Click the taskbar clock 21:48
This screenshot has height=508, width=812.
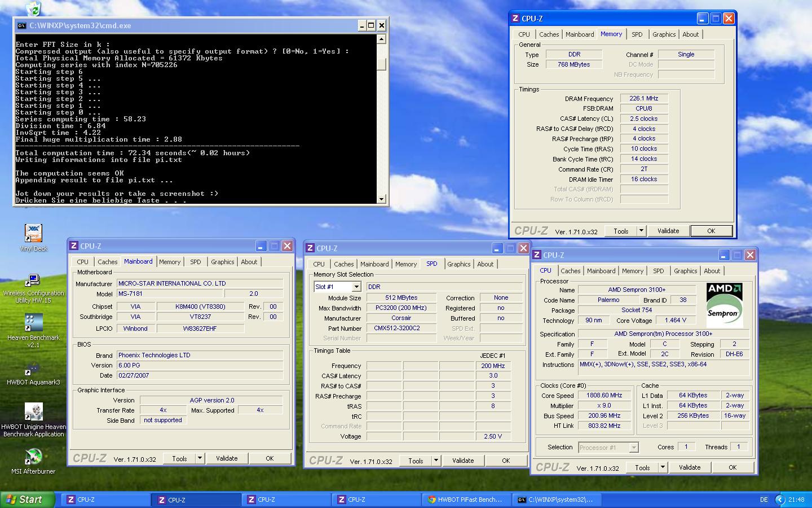(x=796, y=500)
